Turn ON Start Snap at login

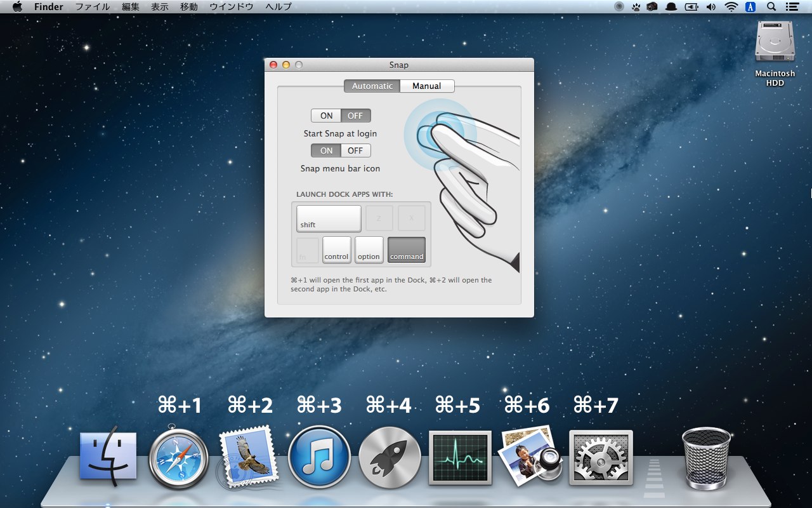click(x=326, y=116)
